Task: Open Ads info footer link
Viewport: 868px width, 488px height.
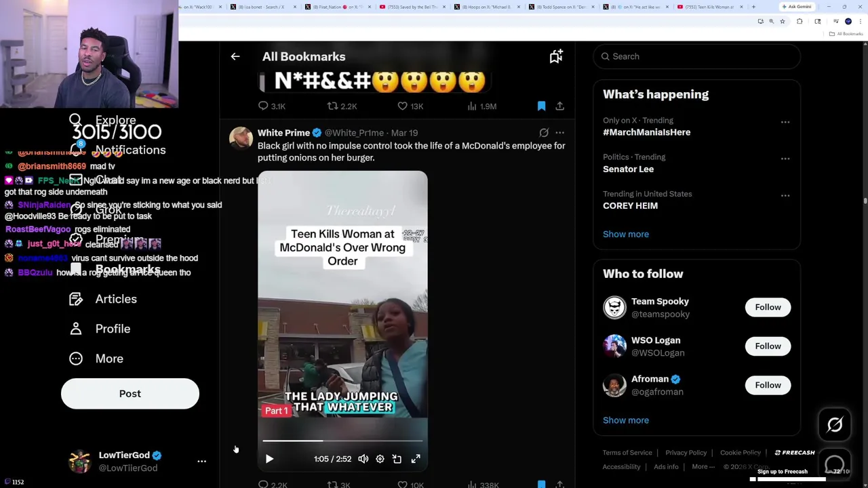Action: pyautogui.click(x=666, y=467)
